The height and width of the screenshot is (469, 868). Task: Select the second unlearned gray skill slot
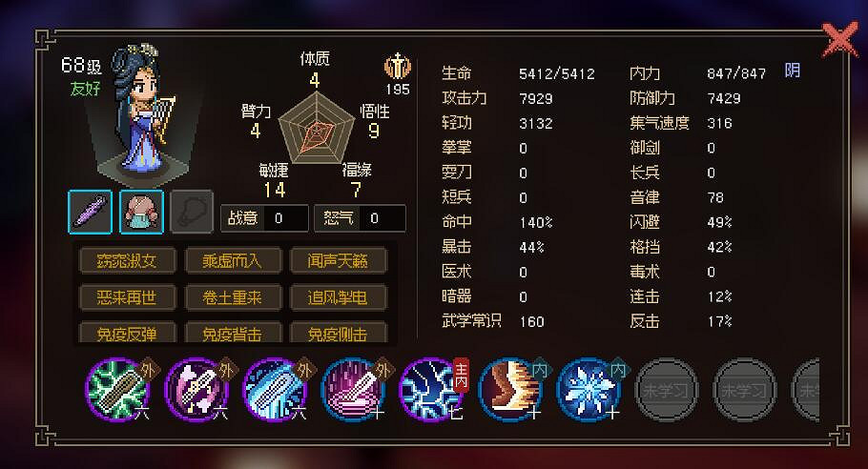click(x=745, y=390)
